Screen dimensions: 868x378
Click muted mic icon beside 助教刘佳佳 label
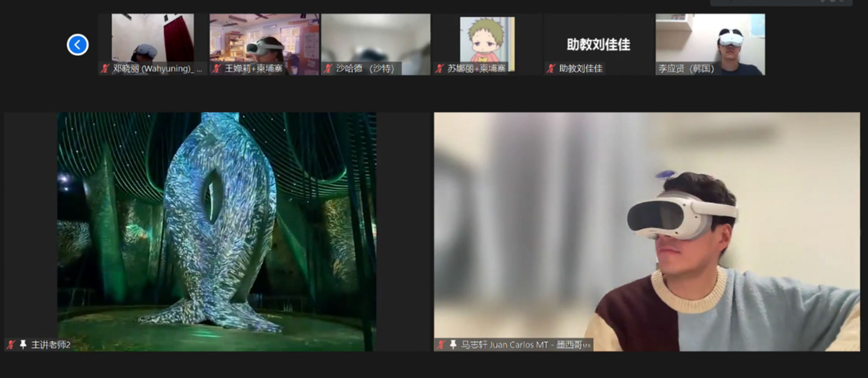[551, 68]
